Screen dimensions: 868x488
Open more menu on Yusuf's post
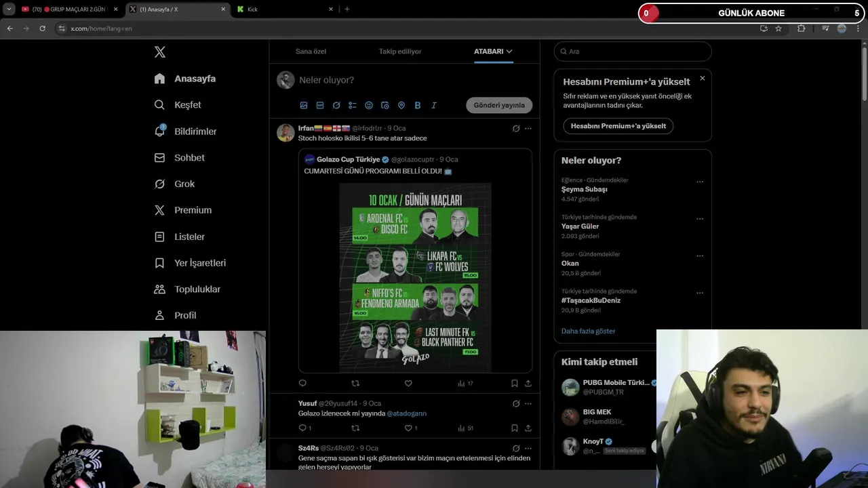tap(528, 404)
